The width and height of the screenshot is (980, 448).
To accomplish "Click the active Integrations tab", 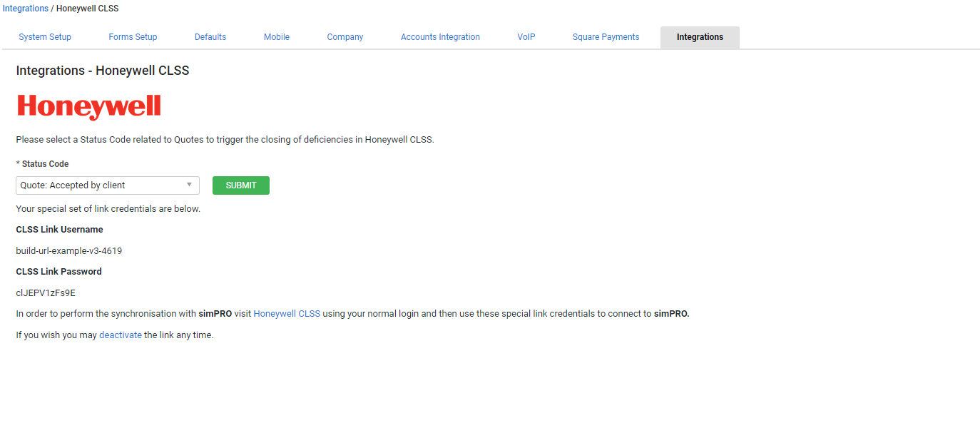I will click(x=700, y=36).
